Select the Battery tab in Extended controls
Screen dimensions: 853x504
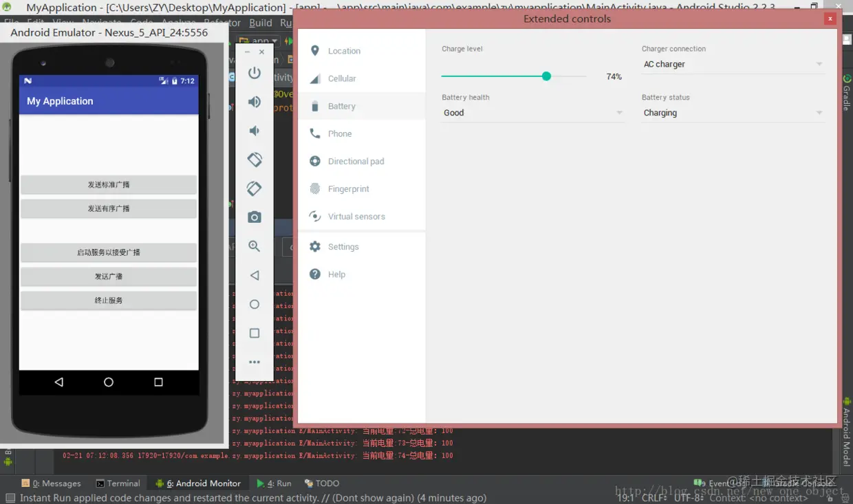[362, 106]
